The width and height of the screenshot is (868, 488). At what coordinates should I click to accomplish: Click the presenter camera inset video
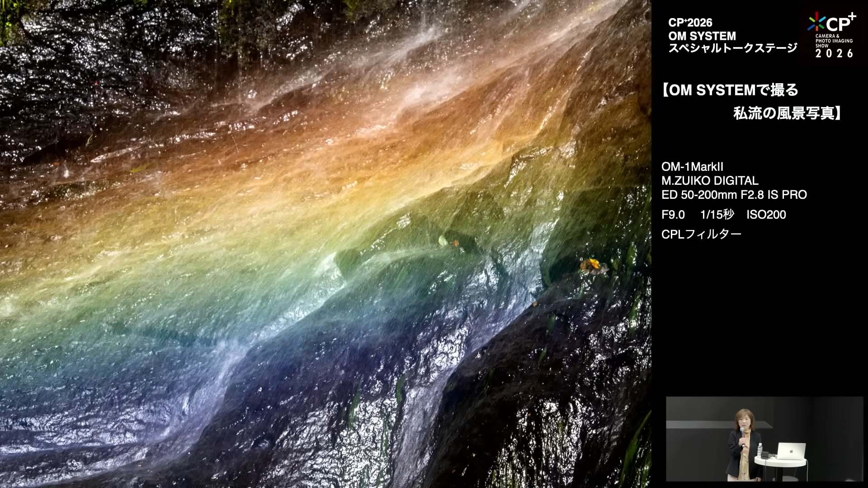click(764, 438)
